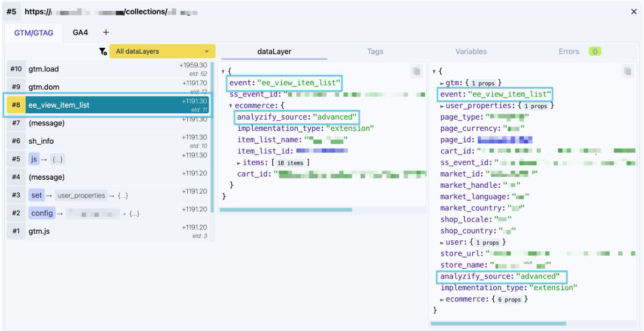Collapse the ecommerce object in middle panel

point(231,106)
